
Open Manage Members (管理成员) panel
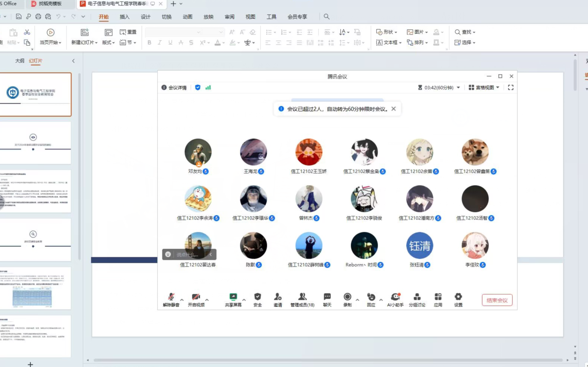302,297
